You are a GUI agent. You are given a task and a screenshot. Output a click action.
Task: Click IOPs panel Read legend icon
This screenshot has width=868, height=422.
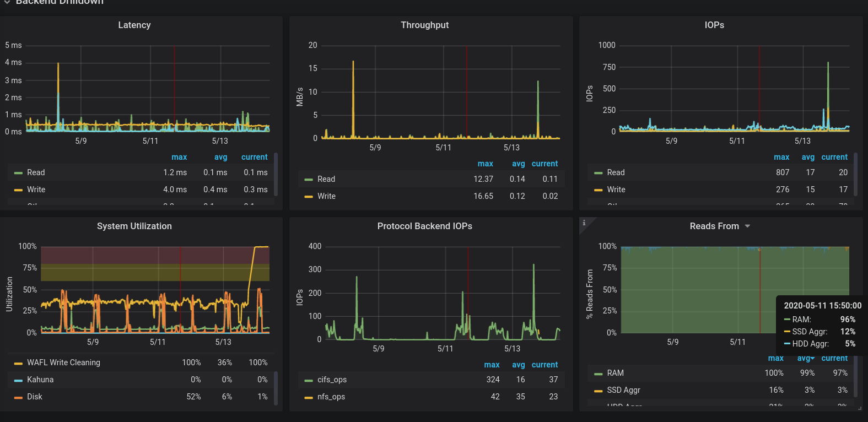pos(599,173)
